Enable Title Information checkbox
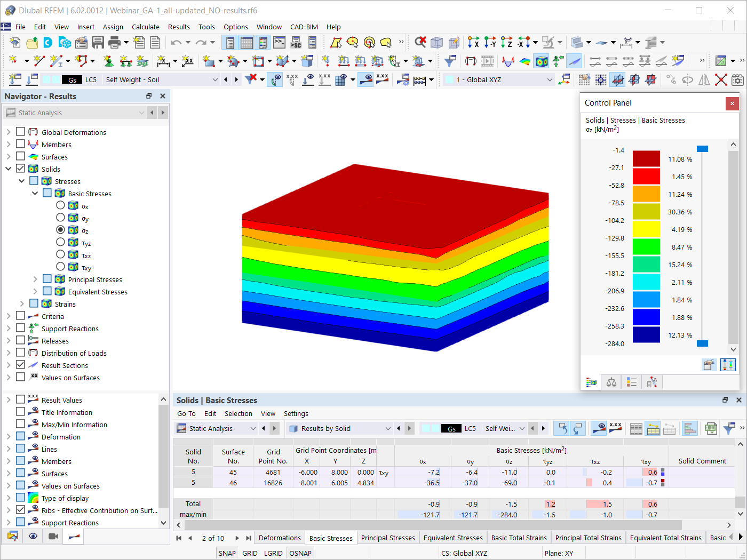The height and width of the screenshot is (560, 747). 20,412
